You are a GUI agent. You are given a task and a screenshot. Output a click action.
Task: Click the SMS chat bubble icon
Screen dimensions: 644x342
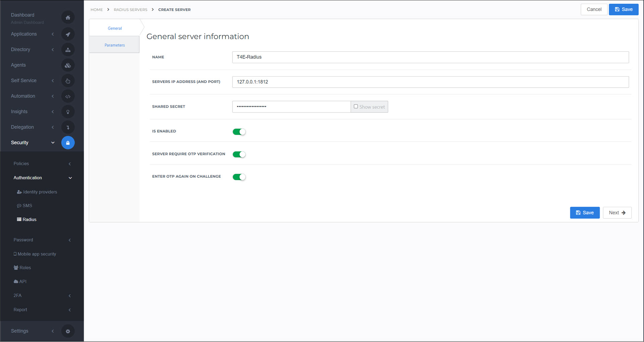pyautogui.click(x=19, y=206)
